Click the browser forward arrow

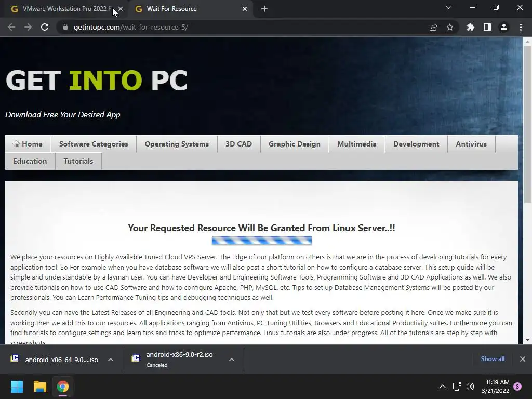[28, 27]
